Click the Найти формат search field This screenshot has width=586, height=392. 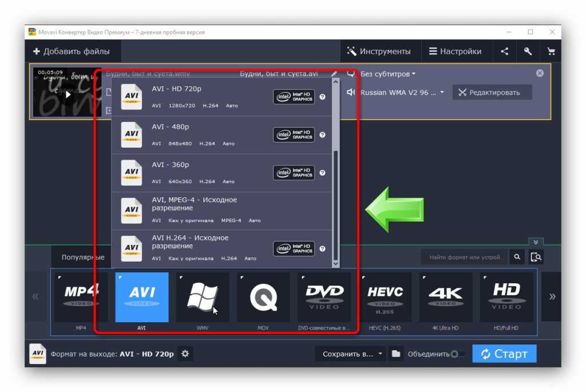pos(465,257)
